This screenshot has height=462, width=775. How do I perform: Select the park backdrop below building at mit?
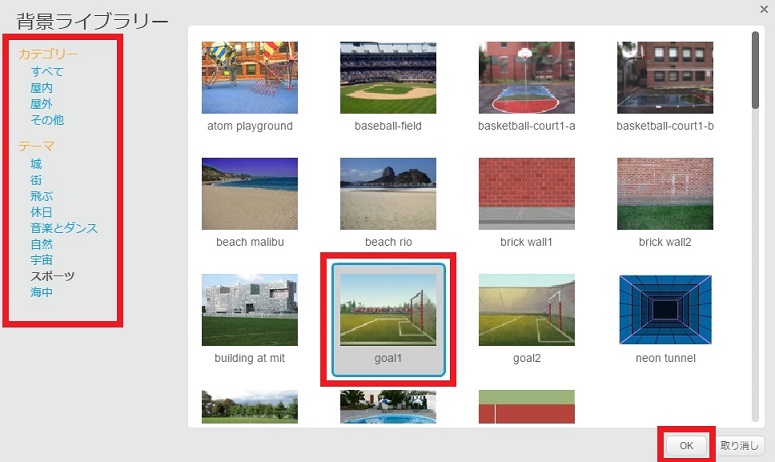click(250, 407)
